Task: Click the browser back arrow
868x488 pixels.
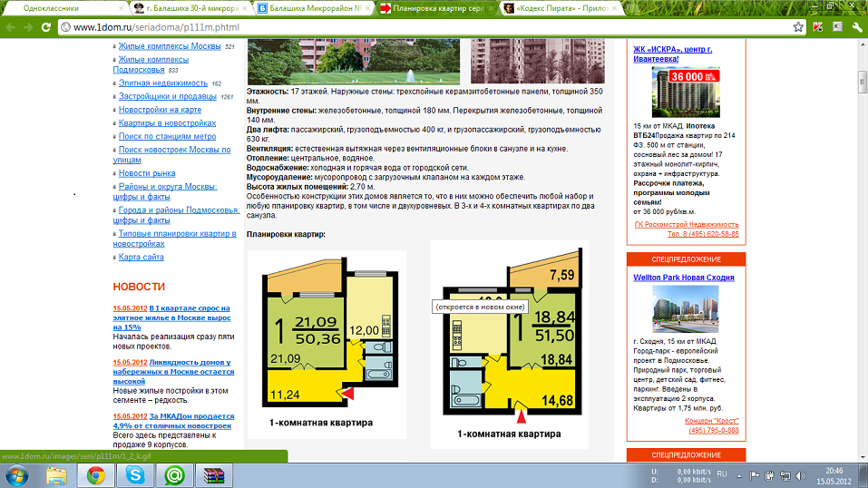Action: coord(11,27)
